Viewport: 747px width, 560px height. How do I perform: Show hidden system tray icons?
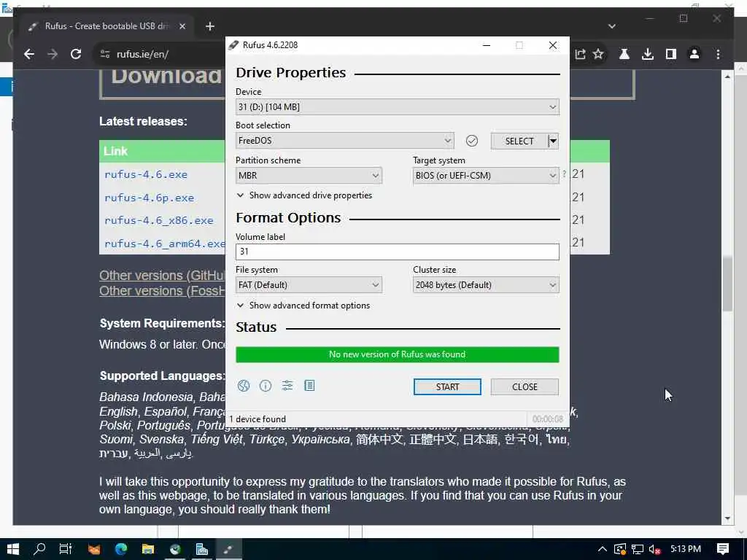coord(602,549)
